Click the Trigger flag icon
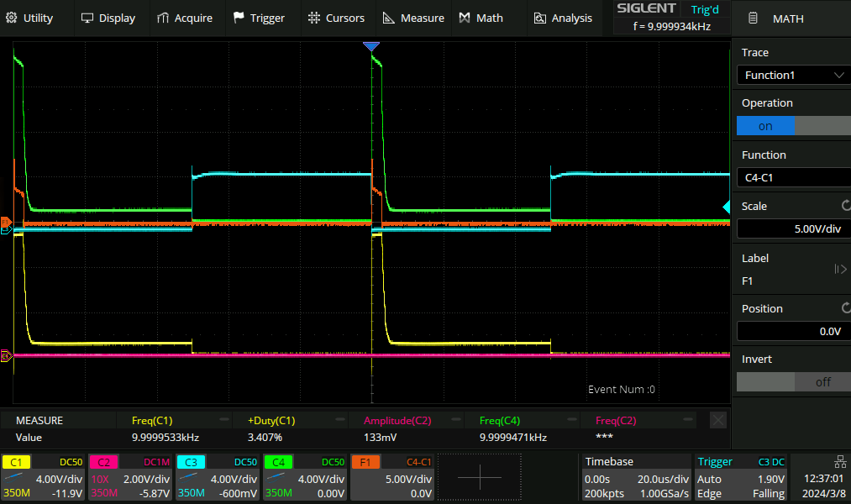The height and width of the screenshot is (504, 851). (x=239, y=18)
